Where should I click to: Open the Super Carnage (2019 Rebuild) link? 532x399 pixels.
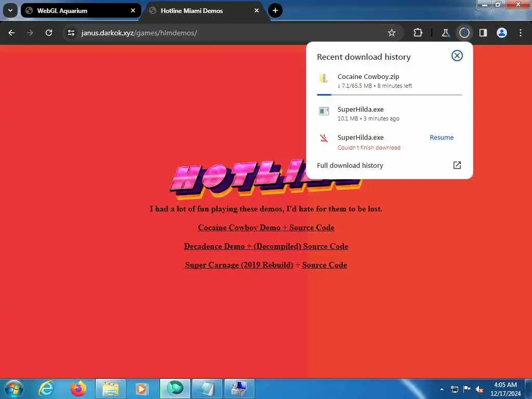coord(239,265)
